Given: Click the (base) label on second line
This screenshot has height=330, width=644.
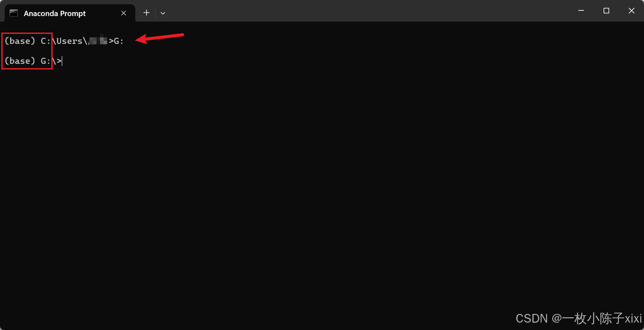Looking at the screenshot, I should coord(20,61).
